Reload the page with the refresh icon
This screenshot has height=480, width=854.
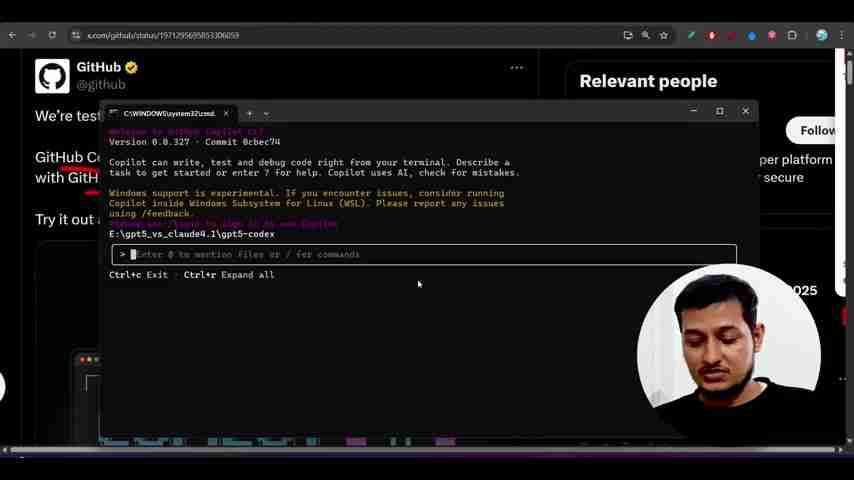point(52,35)
